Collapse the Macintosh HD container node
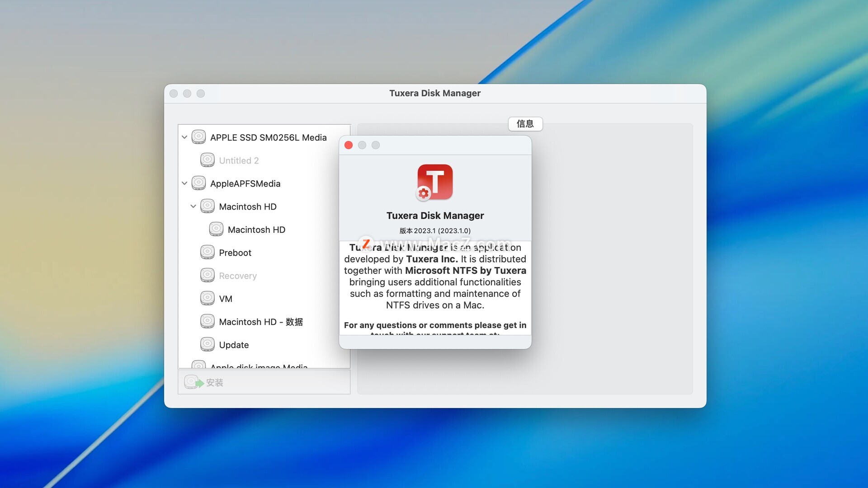This screenshot has width=868, height=488. (x=193, y=206)
